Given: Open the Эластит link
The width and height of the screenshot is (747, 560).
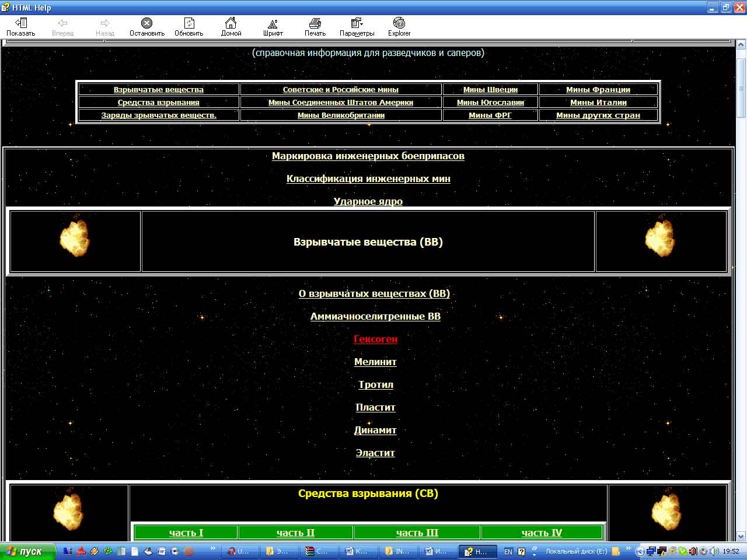Looking at the screenshot, I should coord(375,453).
